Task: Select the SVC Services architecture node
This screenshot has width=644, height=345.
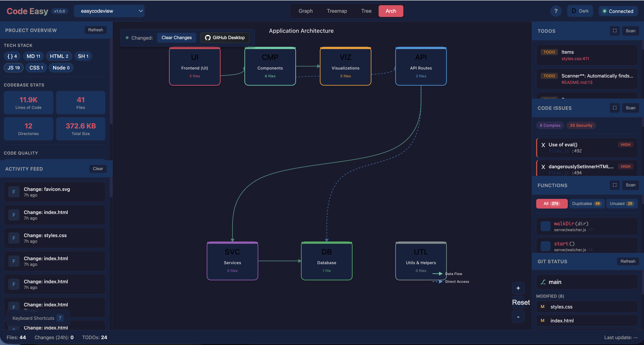Action: [x=233, y=261]
